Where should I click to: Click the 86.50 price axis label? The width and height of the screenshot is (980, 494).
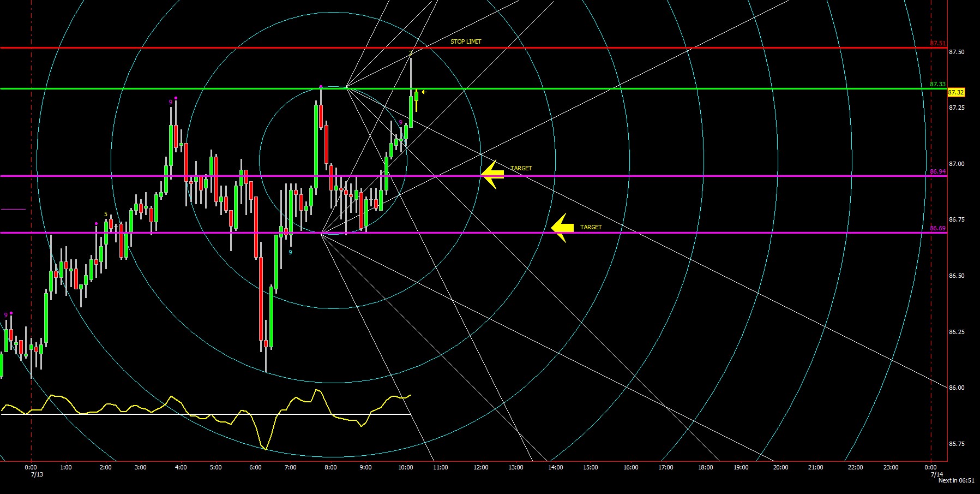pos(957,276)
